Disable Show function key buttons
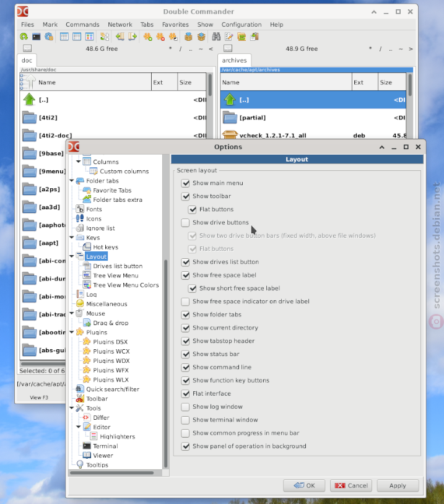 click(x=186, y=381)
